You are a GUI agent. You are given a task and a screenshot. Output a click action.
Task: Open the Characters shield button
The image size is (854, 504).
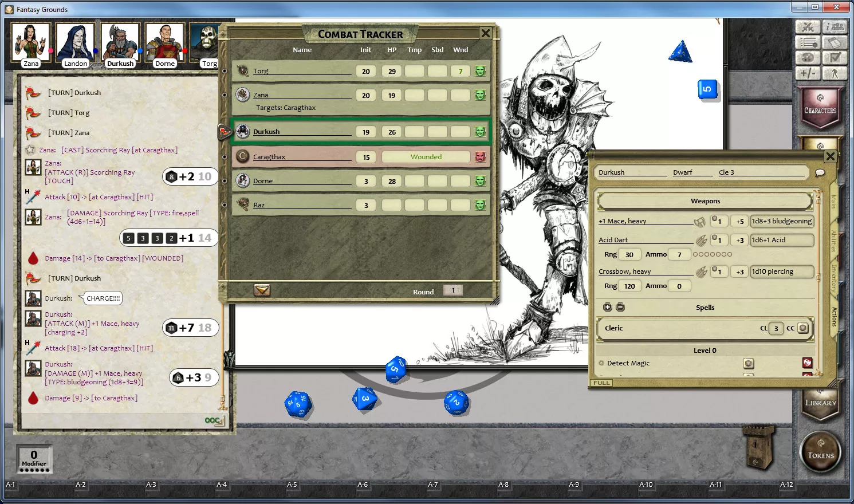(820, 108)
